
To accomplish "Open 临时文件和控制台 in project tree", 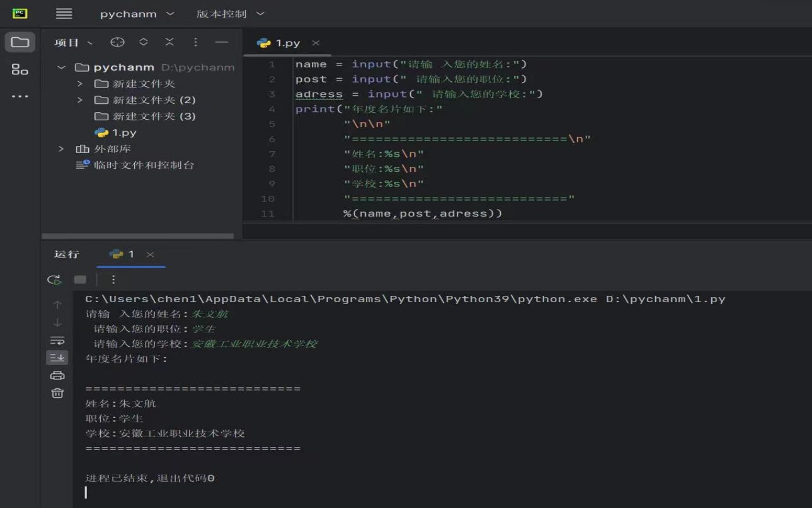I will click(x=144, y=166).
